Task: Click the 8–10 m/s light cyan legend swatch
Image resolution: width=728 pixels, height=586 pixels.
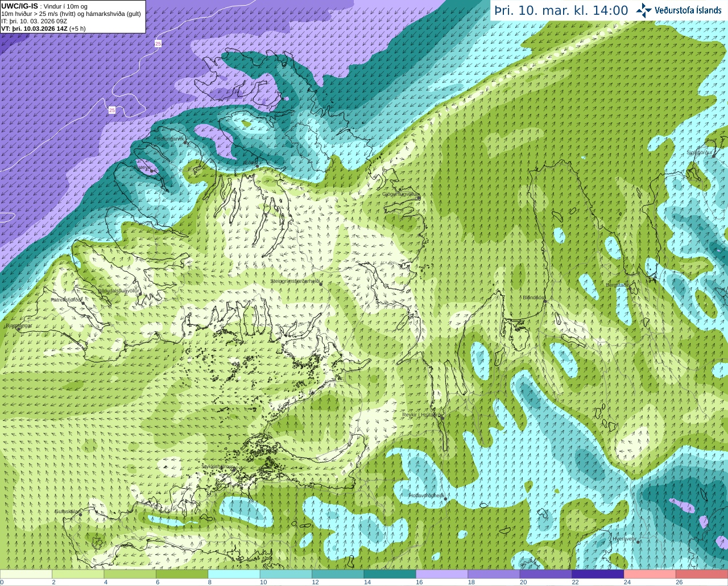Action: 234,574
